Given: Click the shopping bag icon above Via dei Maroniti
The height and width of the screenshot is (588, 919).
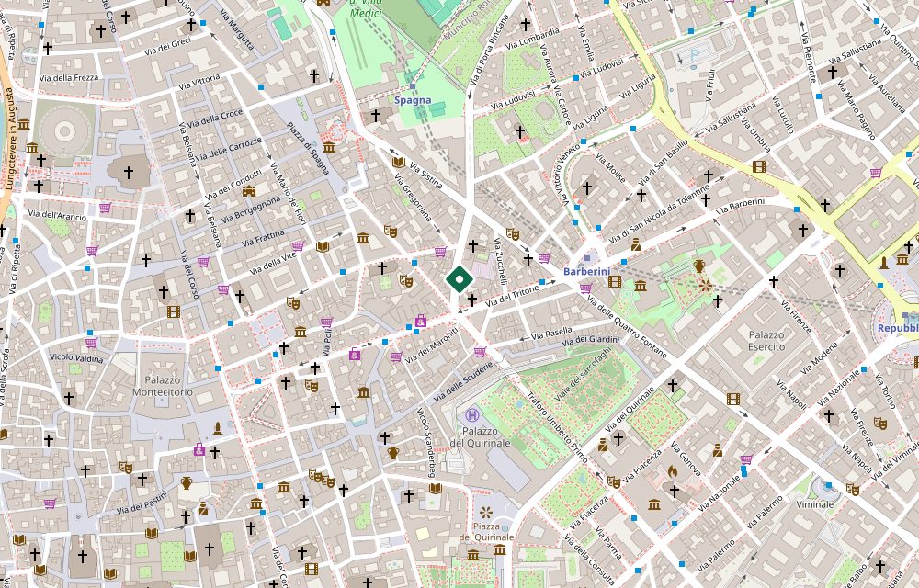Looking at the screenshot, I should [x=421, y=321].
